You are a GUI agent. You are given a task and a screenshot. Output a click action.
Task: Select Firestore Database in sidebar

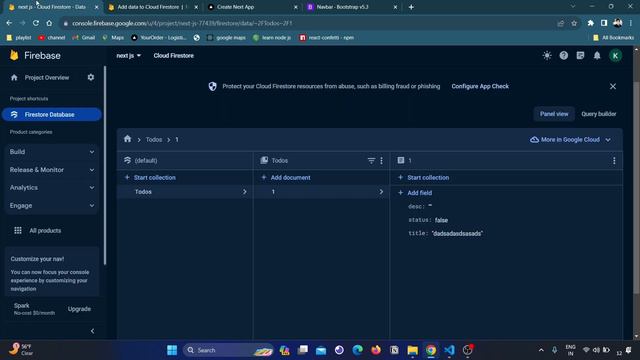[51, 115]
